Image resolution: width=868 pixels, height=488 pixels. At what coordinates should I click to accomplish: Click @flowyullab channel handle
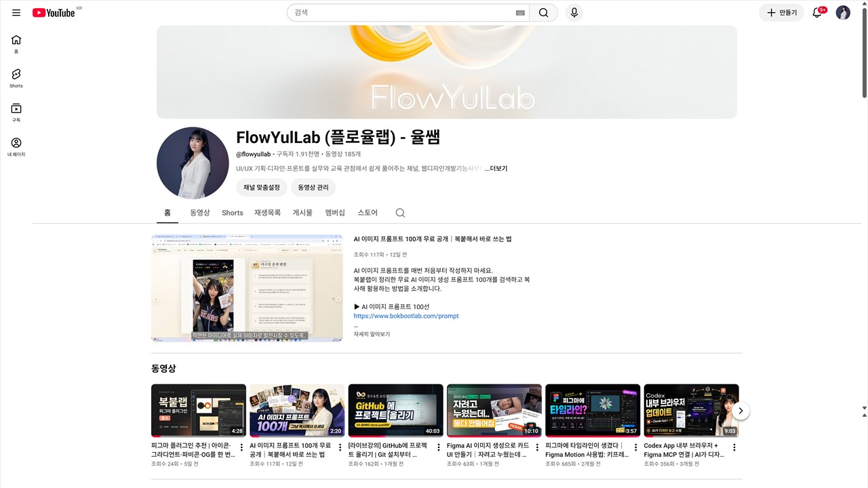pos(253,155)
